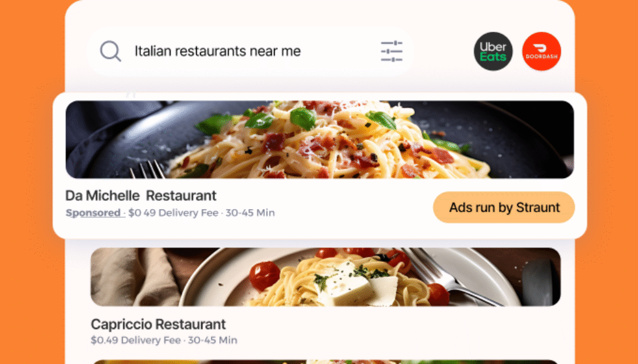Click Da Michelle's '30-45 Min' delivery time

(250, 213)
